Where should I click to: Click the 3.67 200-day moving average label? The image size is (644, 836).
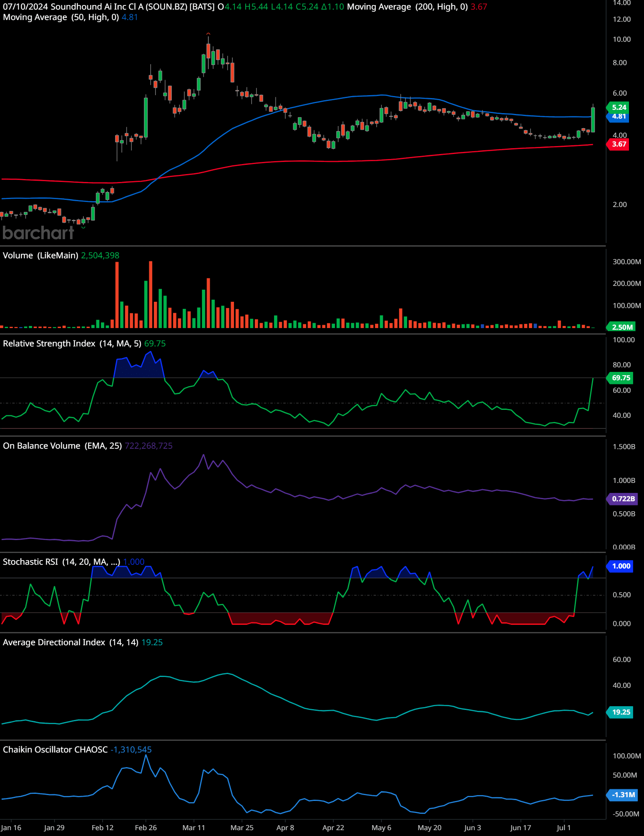tap(619, 144)
